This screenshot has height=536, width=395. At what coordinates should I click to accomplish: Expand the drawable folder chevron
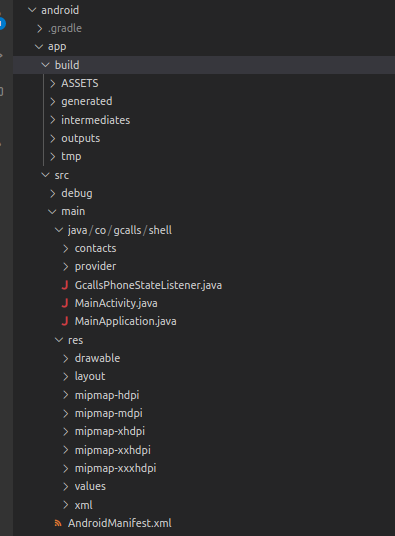(66, 358)
